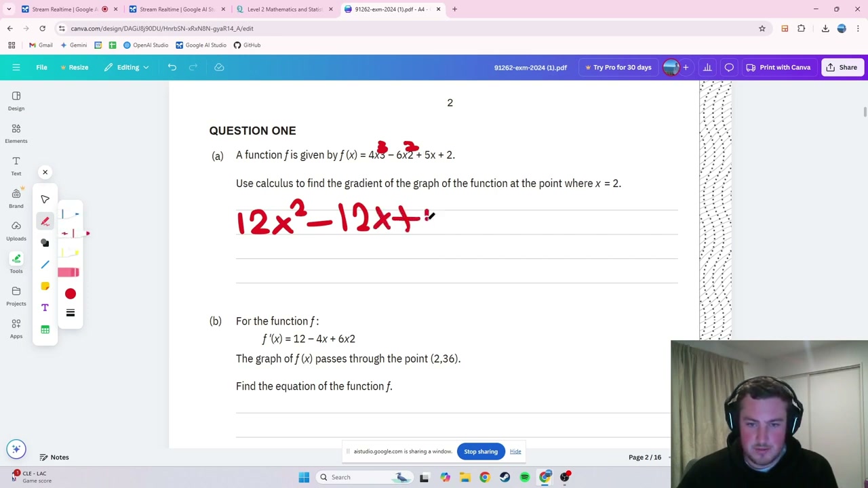Hide the sharing notification bar
Screen dimensions: 868x488
(515, 451)
